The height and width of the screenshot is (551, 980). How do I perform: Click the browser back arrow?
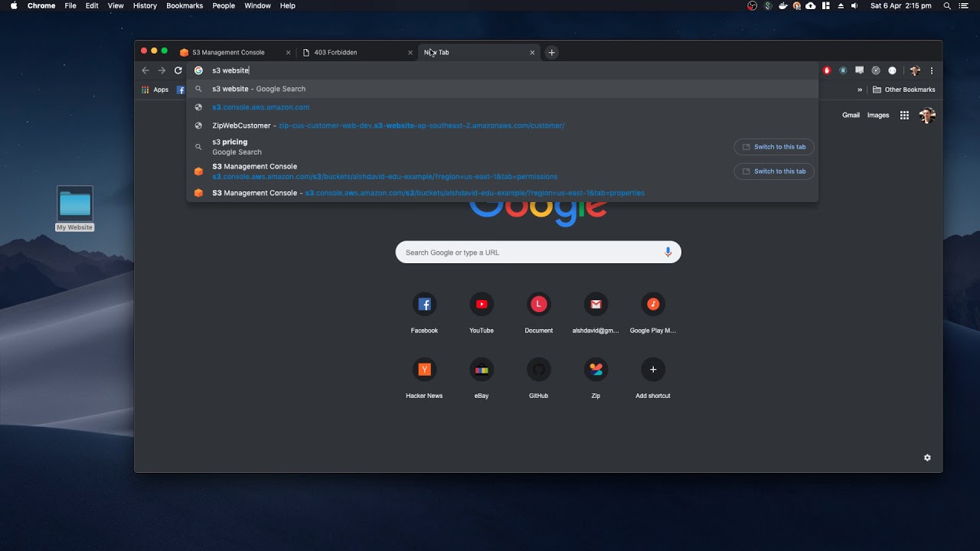(x=145, y=70)
